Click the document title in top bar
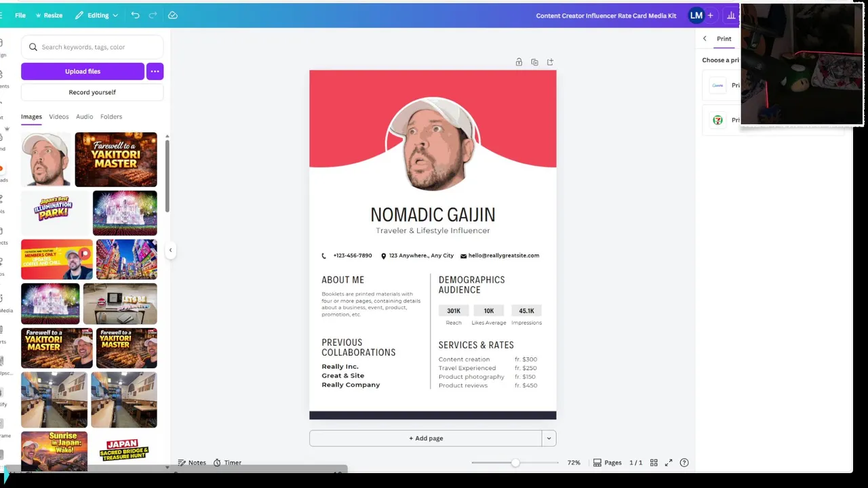Image resolution: width=868 pixels, height=488 pixels. click(606, 16)
